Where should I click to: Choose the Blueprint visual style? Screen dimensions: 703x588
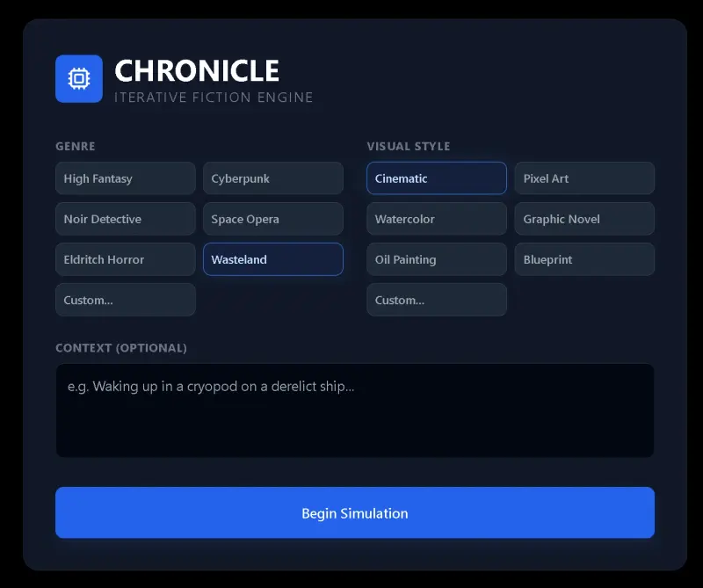point(584,259)
